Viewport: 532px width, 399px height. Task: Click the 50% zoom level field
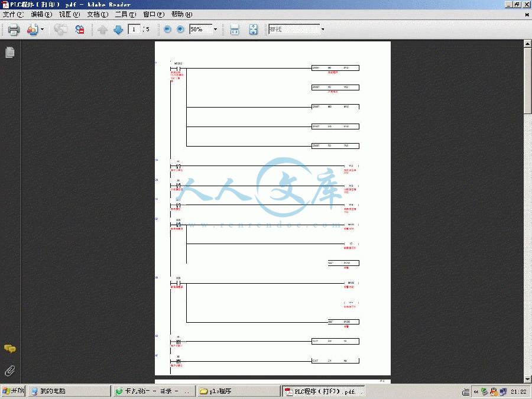pos(201,29)
